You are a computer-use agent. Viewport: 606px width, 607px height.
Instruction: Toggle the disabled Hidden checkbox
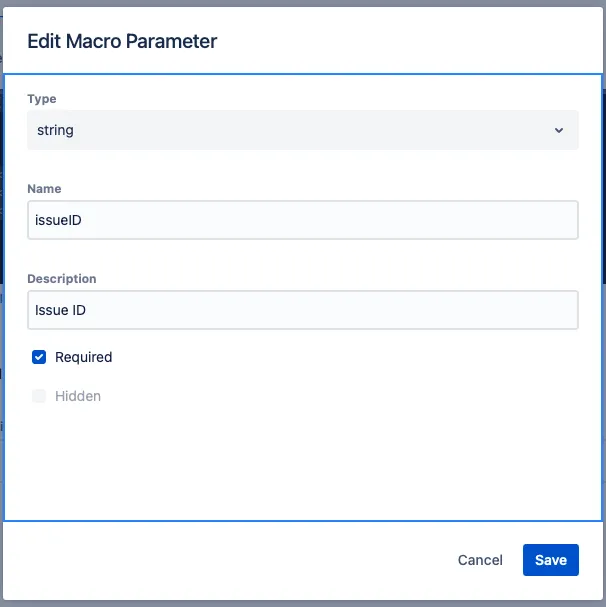click(x=39, y=396)
